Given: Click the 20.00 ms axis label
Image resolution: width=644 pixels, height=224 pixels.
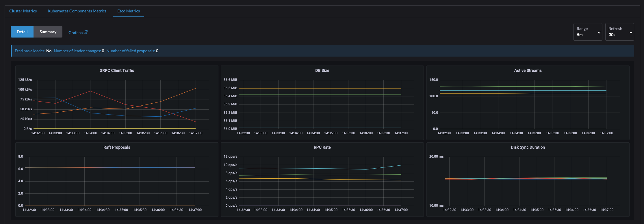Looking at the screenshot, I should [x=436, y=156].
